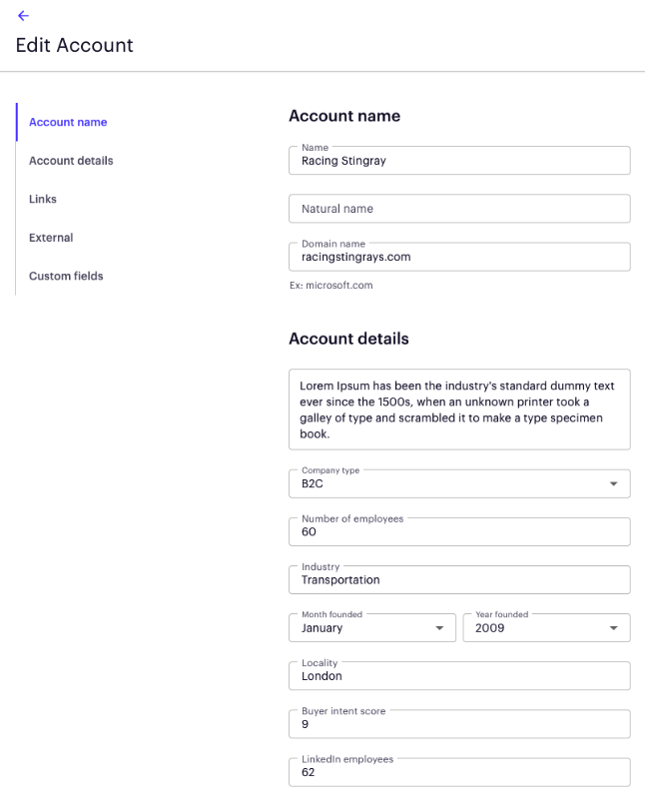This screenshot has width=653, height=812.
Task: Click the Number of employees field
Action: pos(459,531)
